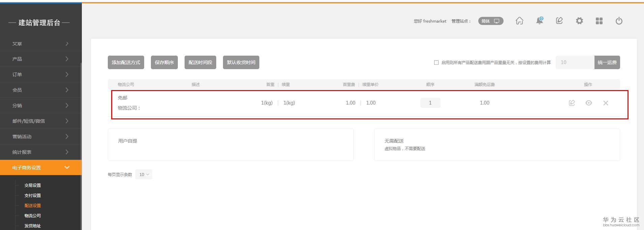This screenshot has height=230, width=644.
Task: Expand the 统计报表 sidebar menu
Action: coord(40,152)
